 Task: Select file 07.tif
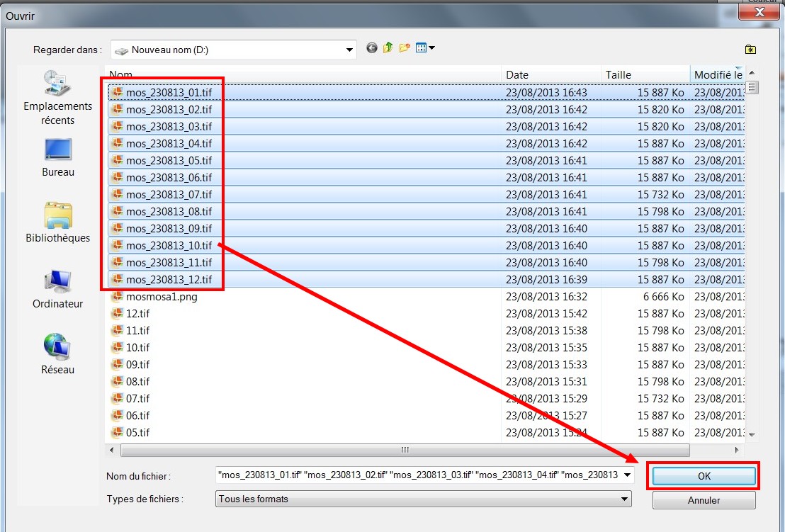(x=137, y=399)
